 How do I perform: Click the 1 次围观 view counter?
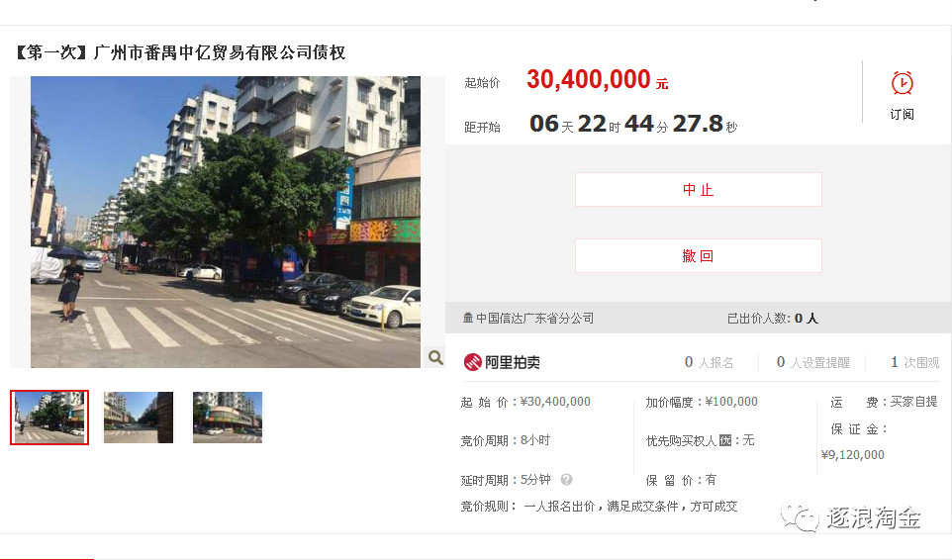[914, 362]
